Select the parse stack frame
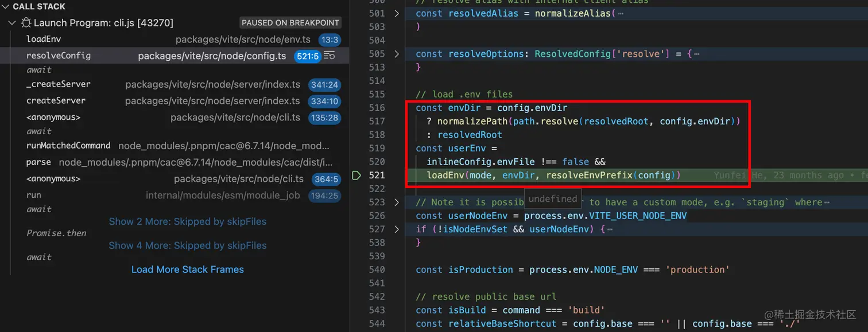The width and height of the screenshot is (868, 332). [x=175, y=162]
